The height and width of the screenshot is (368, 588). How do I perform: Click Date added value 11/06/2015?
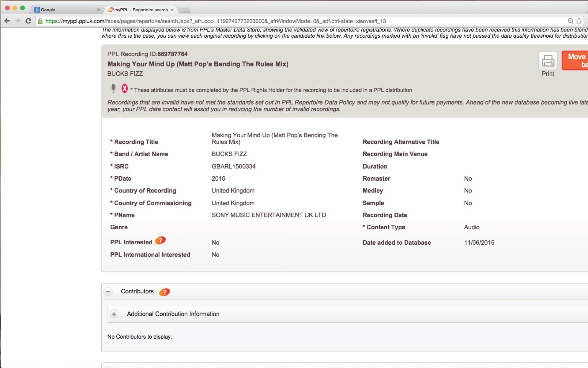click(479, 243)
